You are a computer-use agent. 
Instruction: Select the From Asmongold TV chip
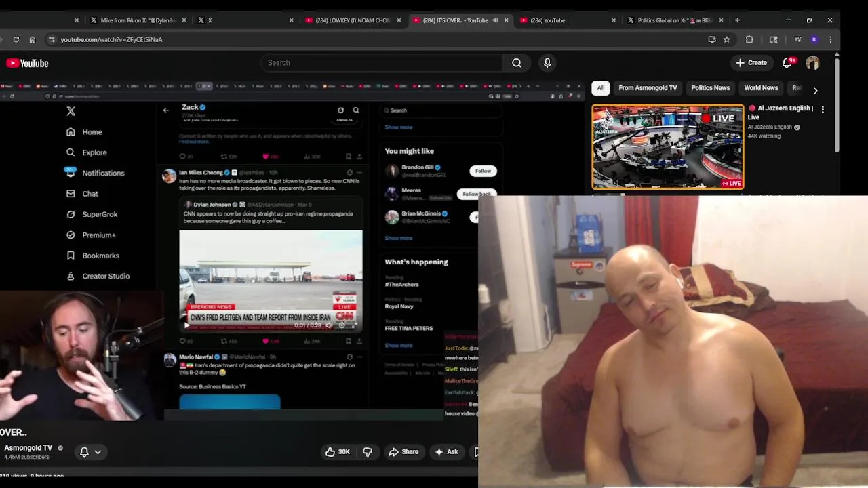[648, 88]
